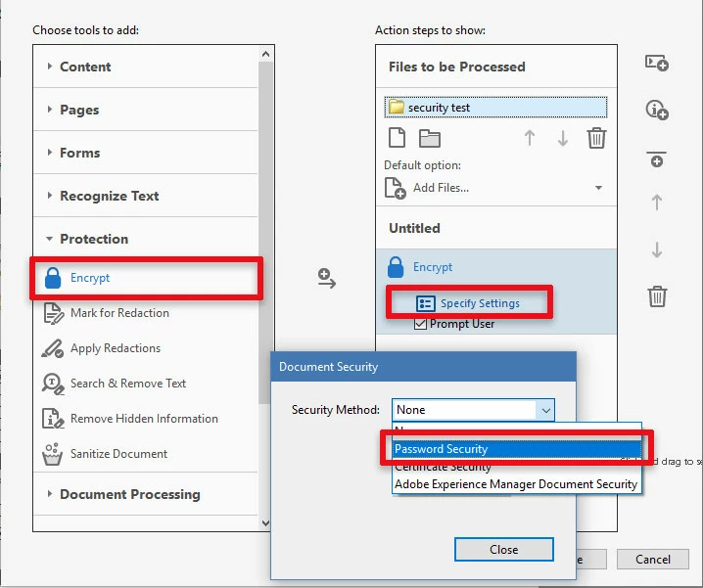The image size is (703, 588).
Task: Select the Mark for Redaction tool icon
Action: [x=53, y=313]
